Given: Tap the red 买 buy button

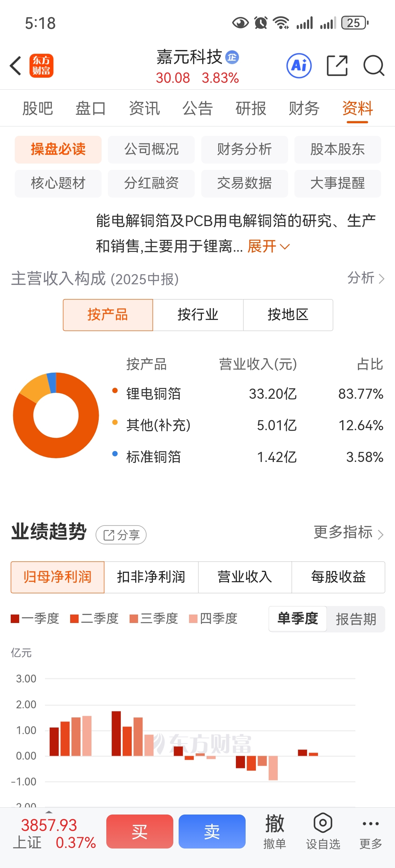Looking at the screenshot, I should (x=140, y=831).
